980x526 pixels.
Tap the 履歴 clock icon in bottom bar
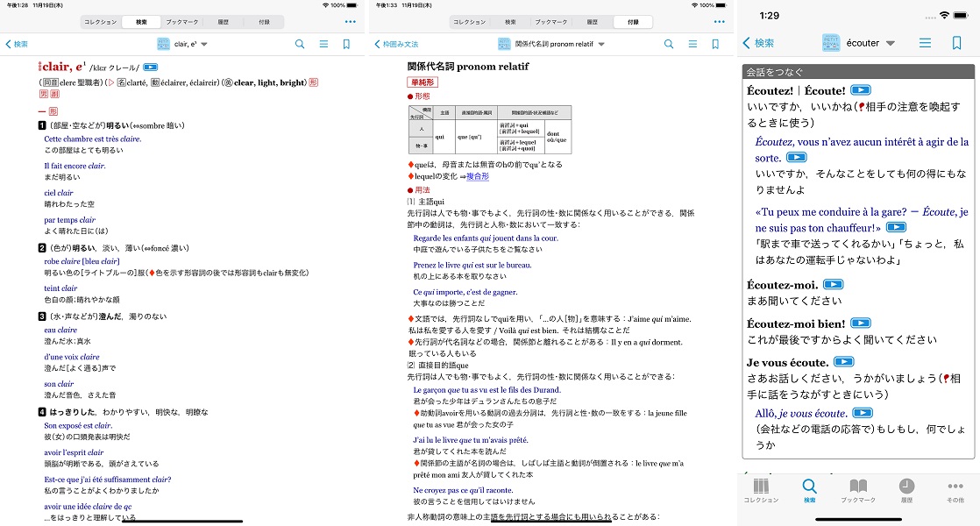(x=906, y=491)
